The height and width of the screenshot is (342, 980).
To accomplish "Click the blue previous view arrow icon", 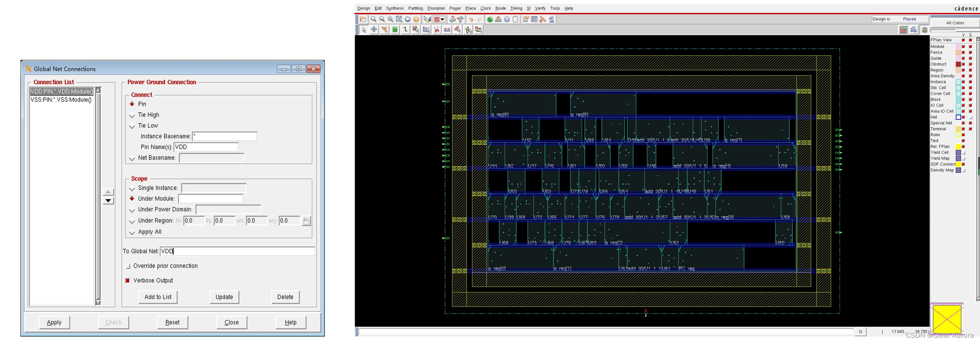I will click(408, 19).
